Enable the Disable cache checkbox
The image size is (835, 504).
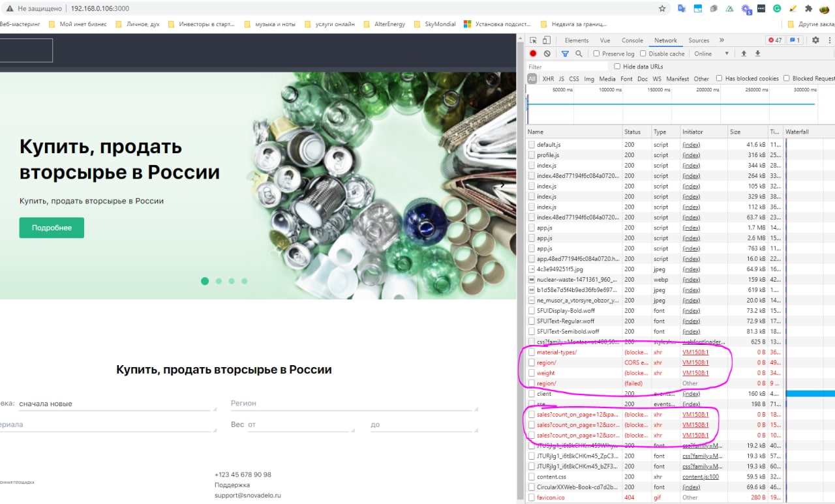click(x=643, y=53)
